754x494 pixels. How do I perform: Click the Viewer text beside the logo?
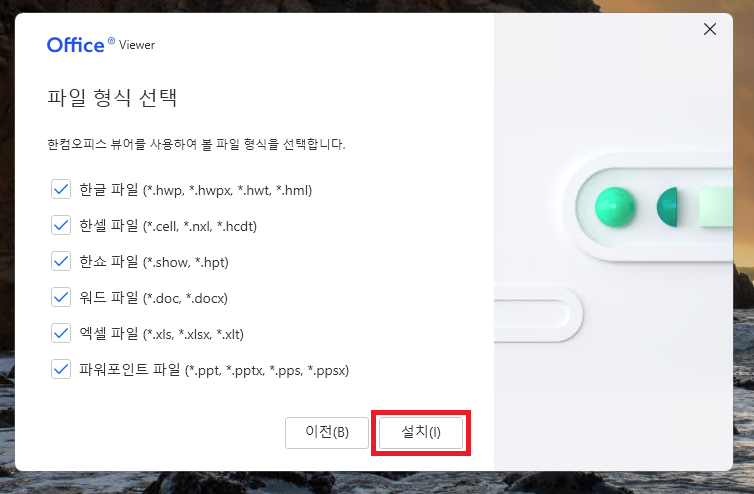137,45
